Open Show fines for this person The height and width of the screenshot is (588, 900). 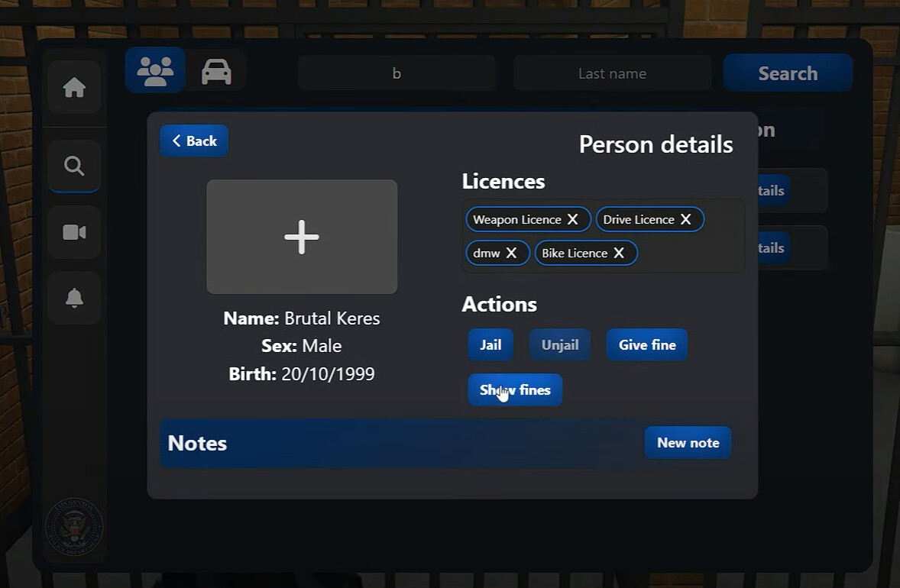(515, 390)
